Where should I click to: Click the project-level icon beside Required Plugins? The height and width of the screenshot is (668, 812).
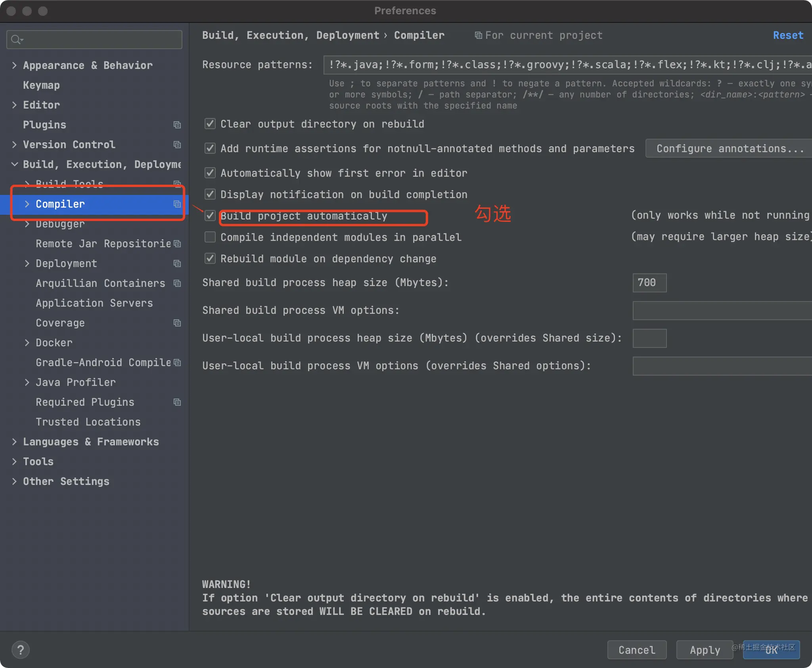tap(177, 402)
